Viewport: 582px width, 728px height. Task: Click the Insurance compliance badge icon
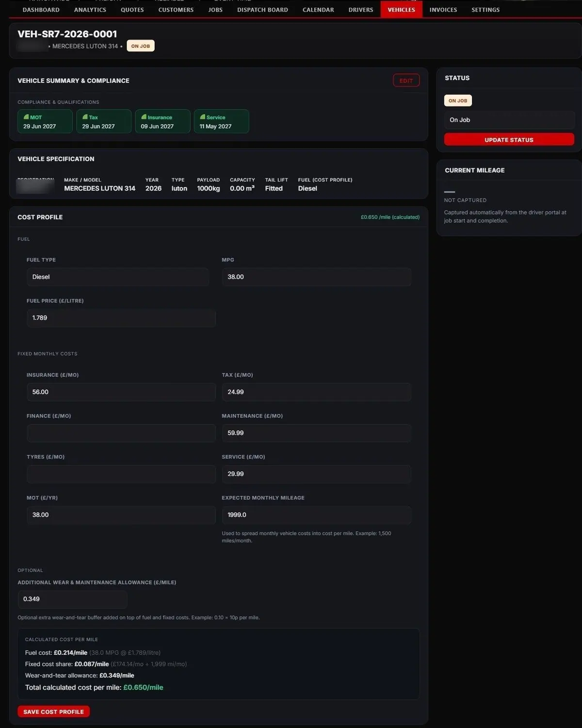[144, 117]
